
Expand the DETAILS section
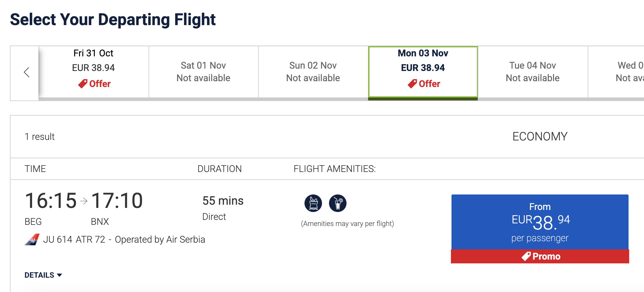[x=43, y=275]
